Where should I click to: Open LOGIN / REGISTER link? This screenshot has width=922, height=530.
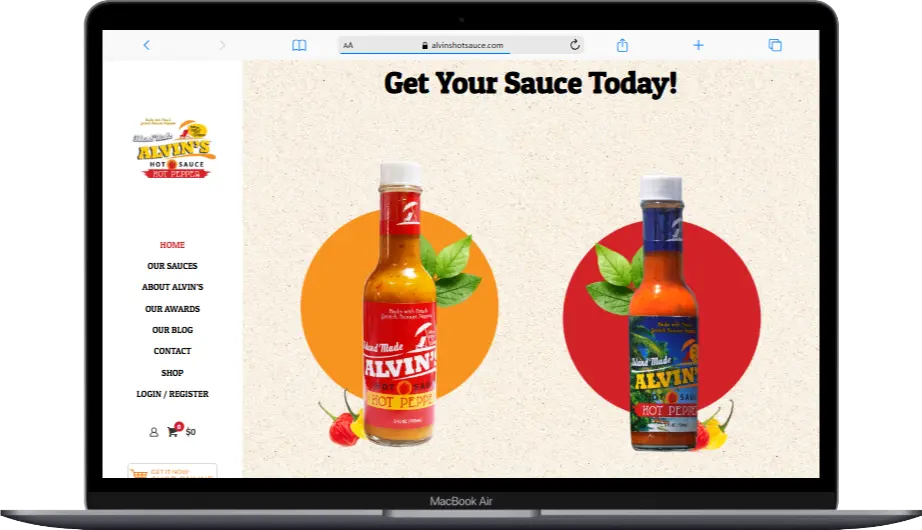point(172,394)
